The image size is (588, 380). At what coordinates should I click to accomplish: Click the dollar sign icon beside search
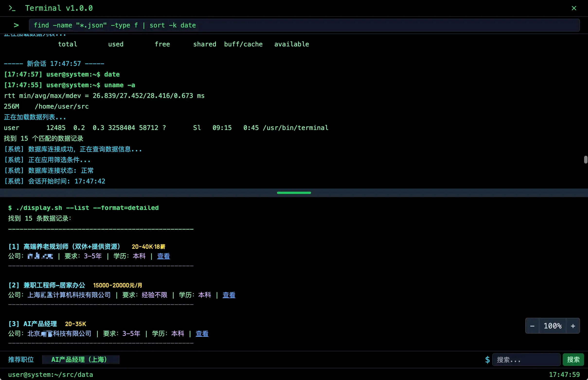(x=487, y=360)
